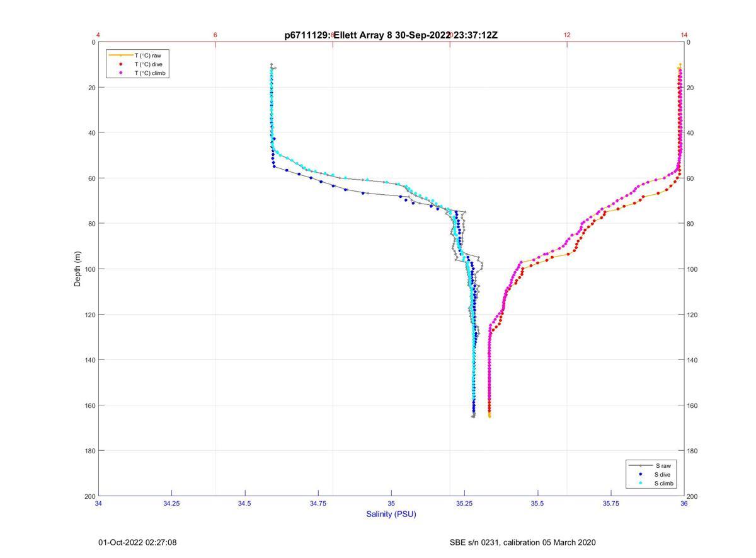Click right depth axis tick '100'
The image size is (756, 558).
[692, 269]
